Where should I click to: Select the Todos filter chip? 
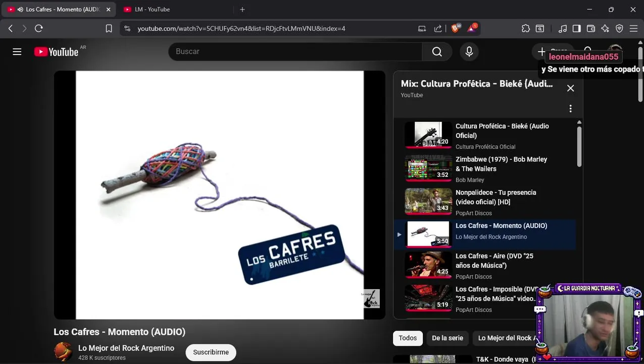click(408, 338)
